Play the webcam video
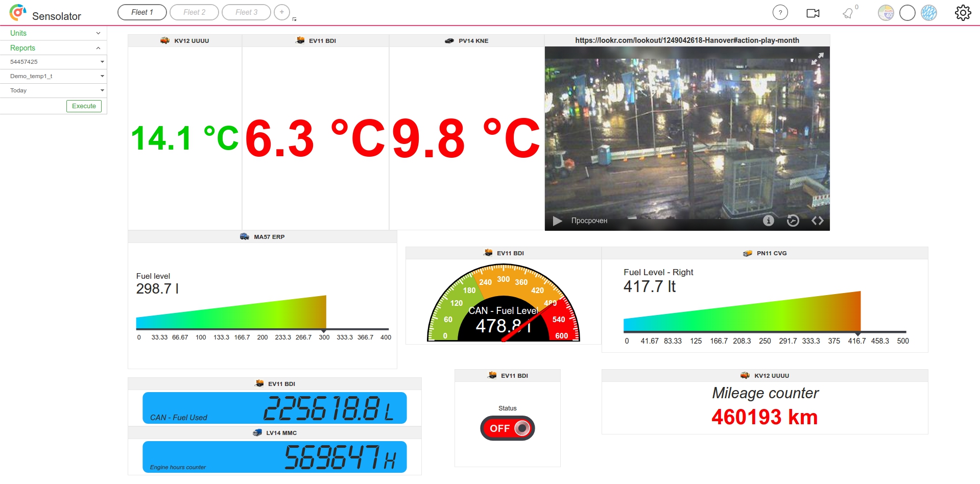This screenshot has height=484, width=980. tap(557, 221)
